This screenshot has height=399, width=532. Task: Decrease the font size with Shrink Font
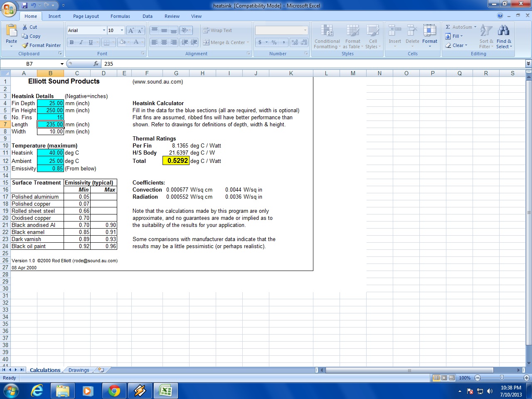click(x=140, y=30)
